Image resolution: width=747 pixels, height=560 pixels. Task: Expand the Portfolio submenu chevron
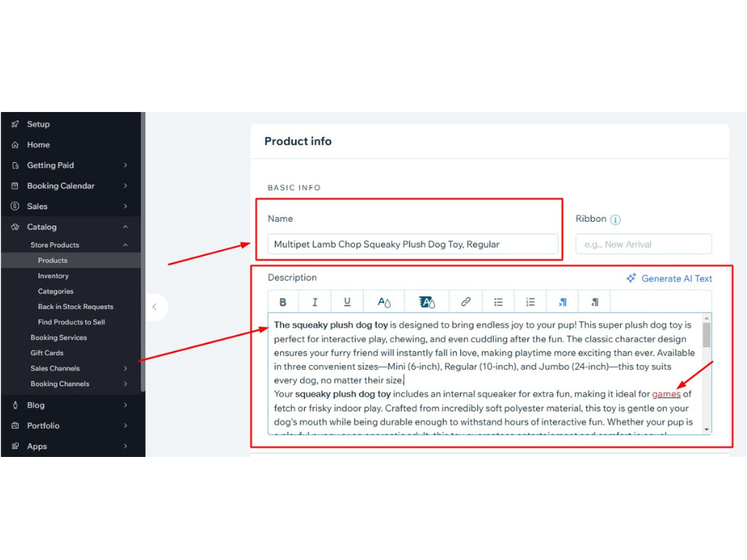pos(125,426)
